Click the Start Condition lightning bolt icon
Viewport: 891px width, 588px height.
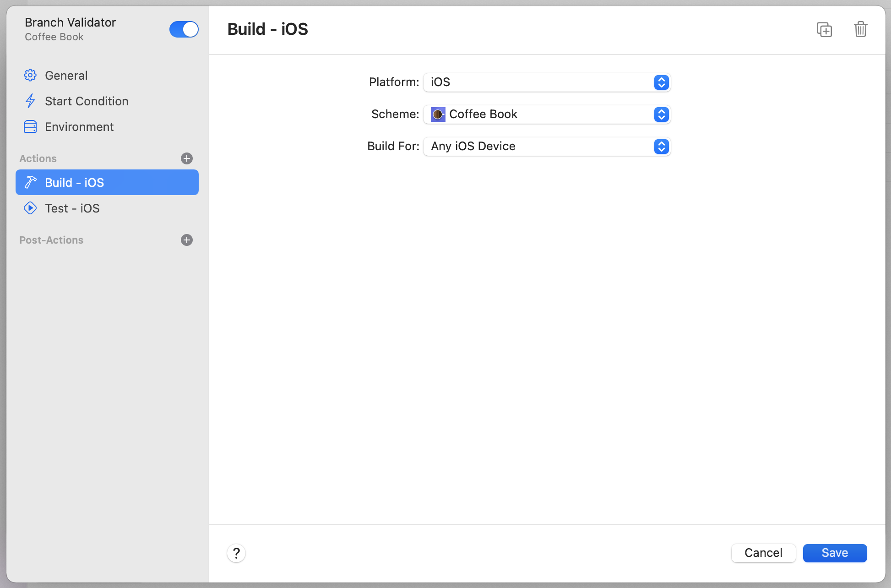(x=30, y=101)
